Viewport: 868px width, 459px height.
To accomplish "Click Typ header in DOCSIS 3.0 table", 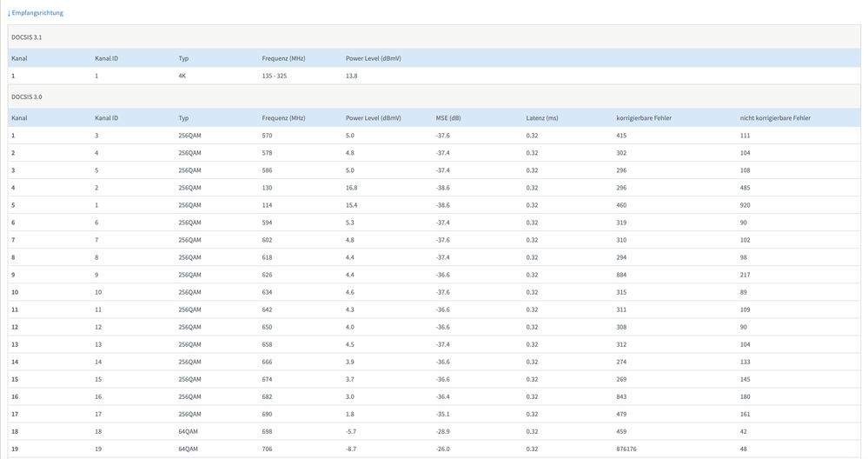I will pyautogui.click(x=184, y=118).
